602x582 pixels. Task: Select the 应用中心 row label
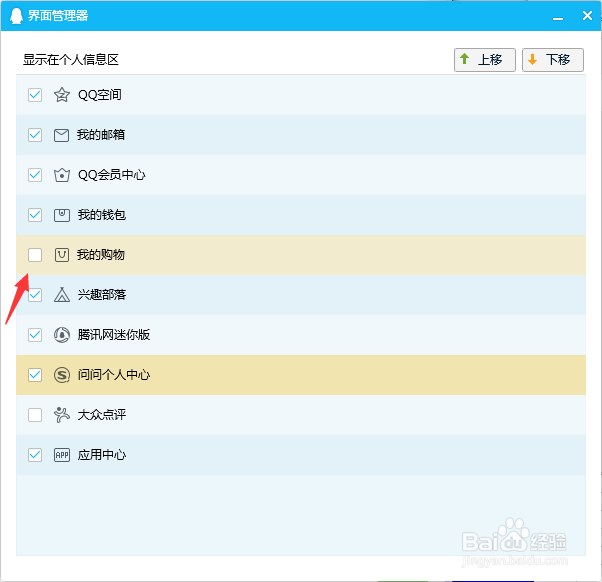(102, 455)
